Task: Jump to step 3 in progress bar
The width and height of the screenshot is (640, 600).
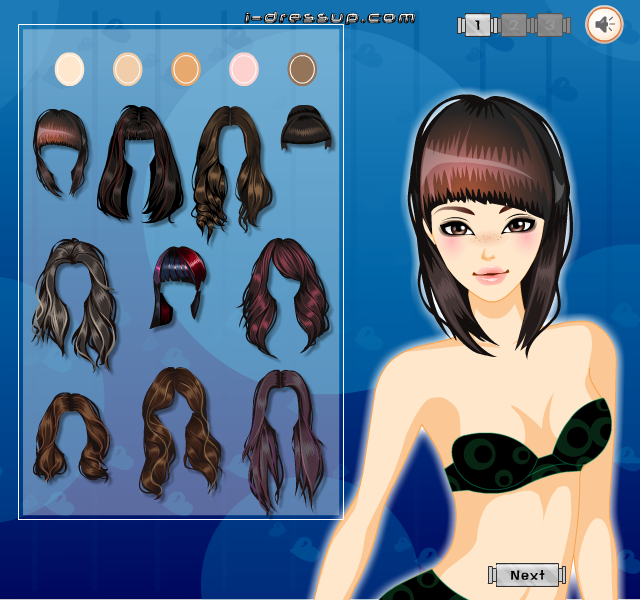Action: (550, 25)
